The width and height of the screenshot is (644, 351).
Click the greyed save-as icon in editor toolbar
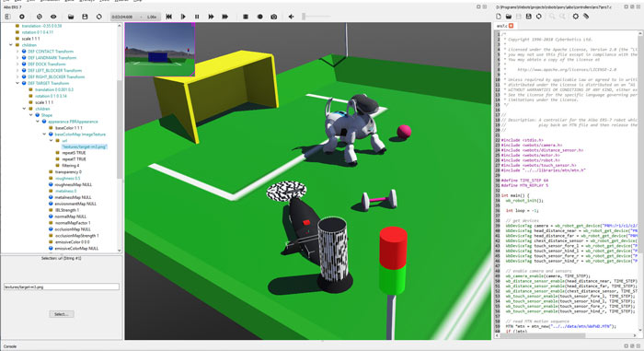coord(519,17)
